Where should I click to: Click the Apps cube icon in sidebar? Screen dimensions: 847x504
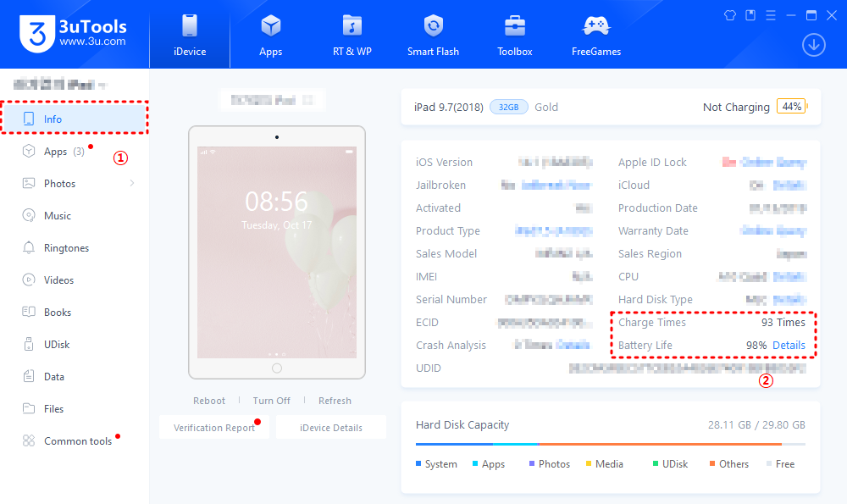click(x=29, y=151)
